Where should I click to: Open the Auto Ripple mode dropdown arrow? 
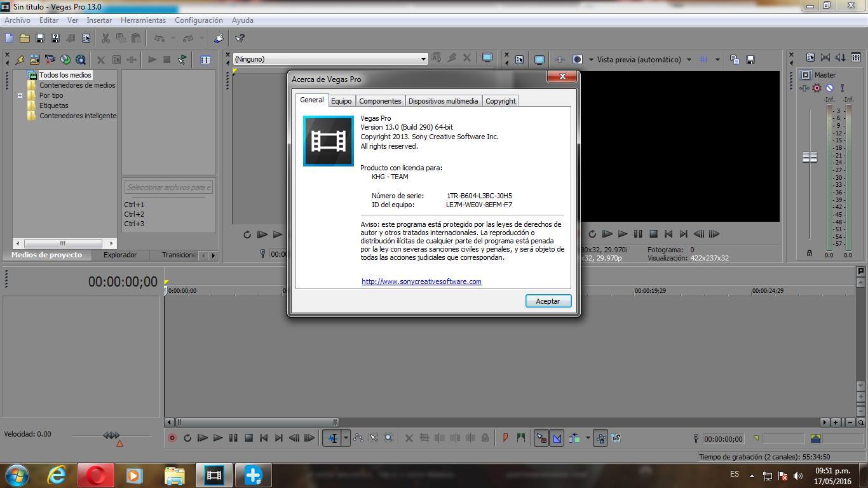click(x=588, y=438)
